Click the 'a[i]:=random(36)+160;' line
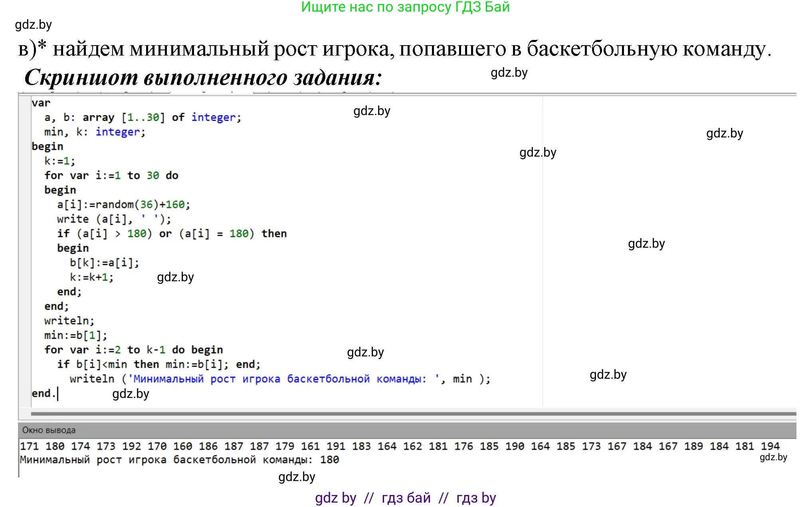Image resolution: width=812 pixels, height=507 pixels. (x=123, y=205)
